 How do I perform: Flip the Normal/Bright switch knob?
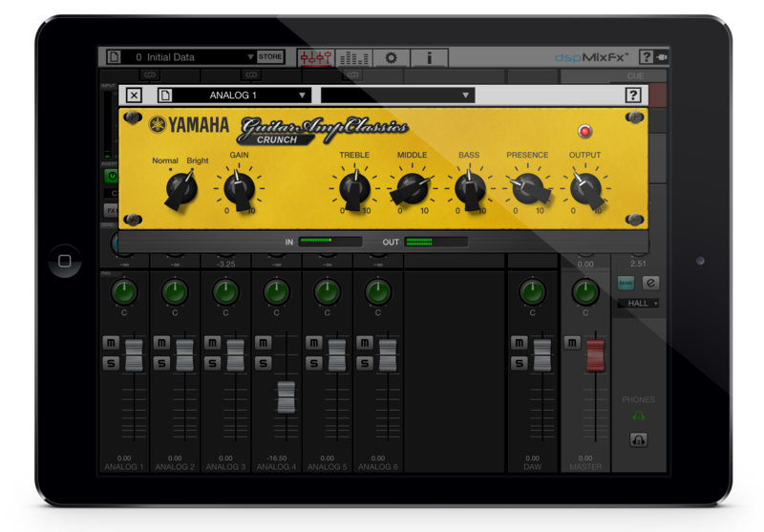click(181, 189)
